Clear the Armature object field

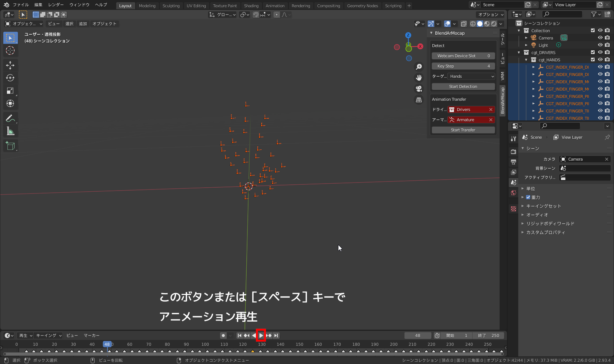(x=491, y=120)
